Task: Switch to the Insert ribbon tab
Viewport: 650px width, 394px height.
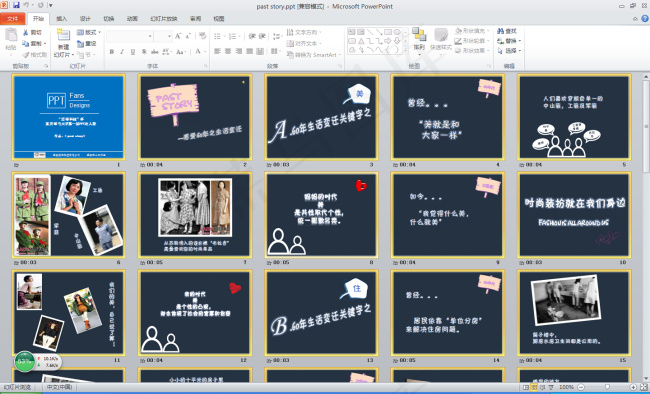Action: coord(61,19)
